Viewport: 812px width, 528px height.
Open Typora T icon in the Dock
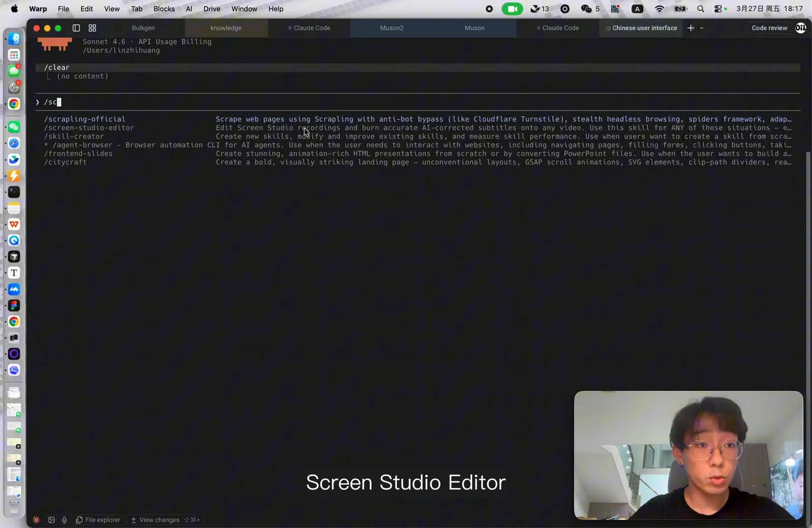pos(14,273)
